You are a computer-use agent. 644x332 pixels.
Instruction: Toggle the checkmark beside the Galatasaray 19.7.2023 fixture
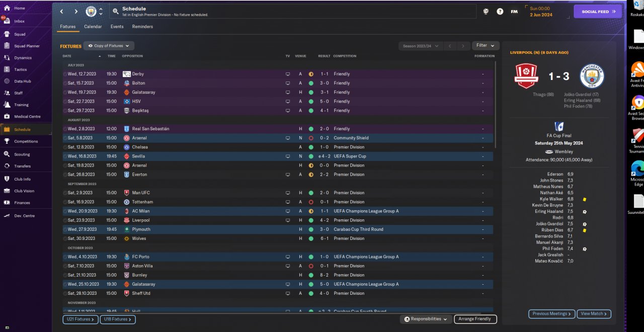click(x=65, y=93)
